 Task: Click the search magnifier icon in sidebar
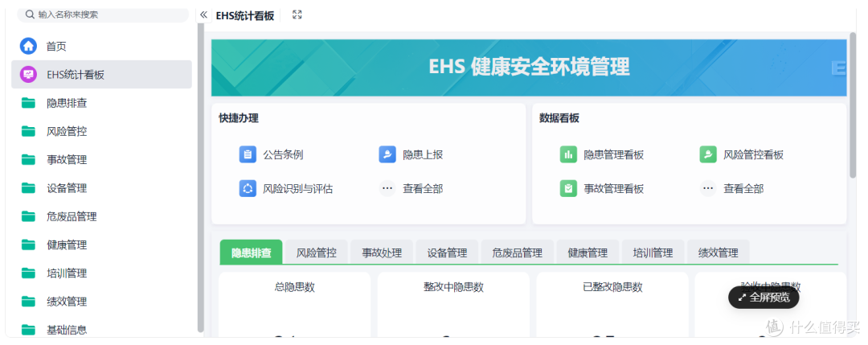point(30,14)
